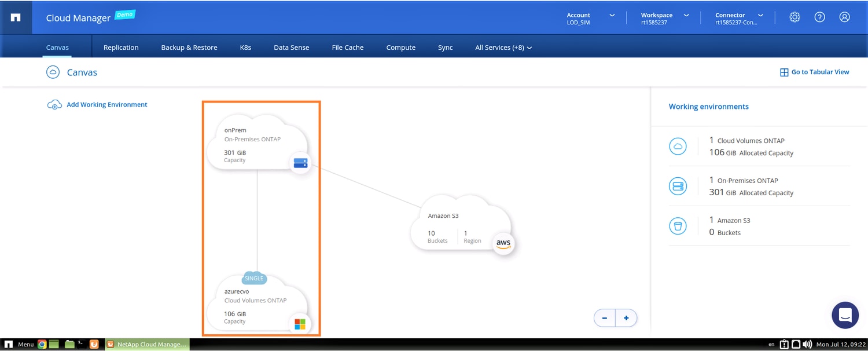Click the Amazon S3 bucket summary icon

(678, 226)
